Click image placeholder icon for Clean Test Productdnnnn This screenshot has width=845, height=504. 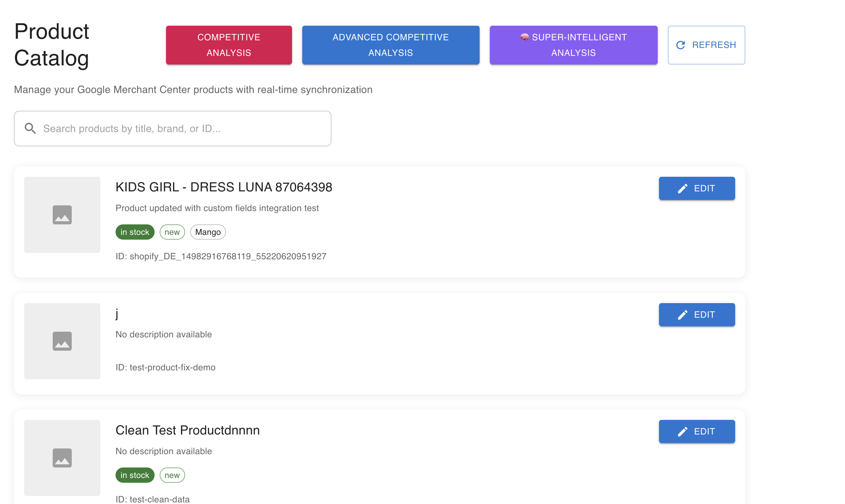click(x=62, y=458)
